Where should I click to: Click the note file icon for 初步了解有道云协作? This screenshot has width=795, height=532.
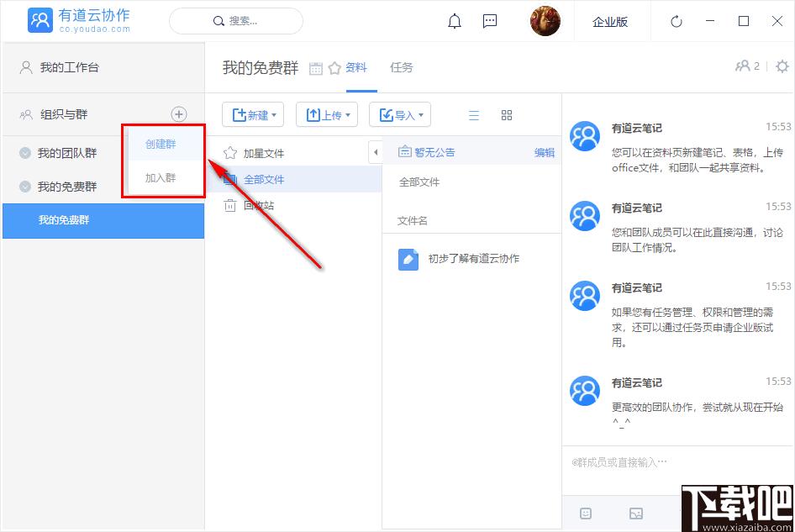[x=408, y=259]
